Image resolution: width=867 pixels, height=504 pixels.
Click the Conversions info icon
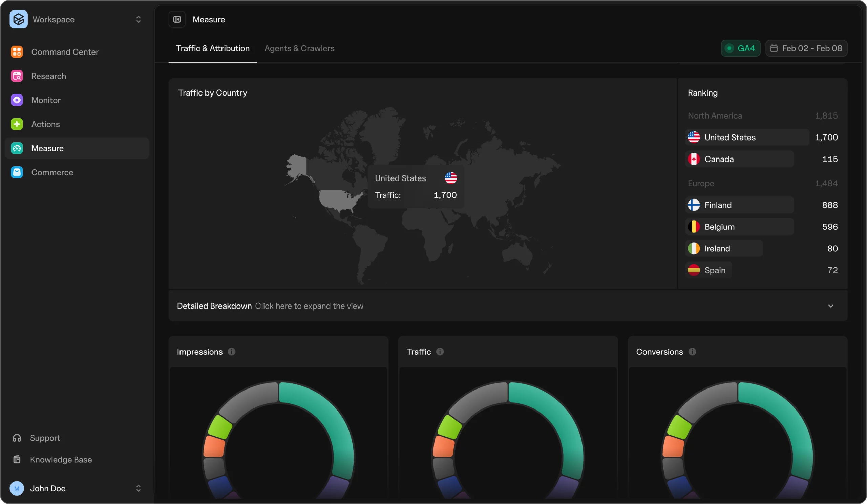point(692,352)
